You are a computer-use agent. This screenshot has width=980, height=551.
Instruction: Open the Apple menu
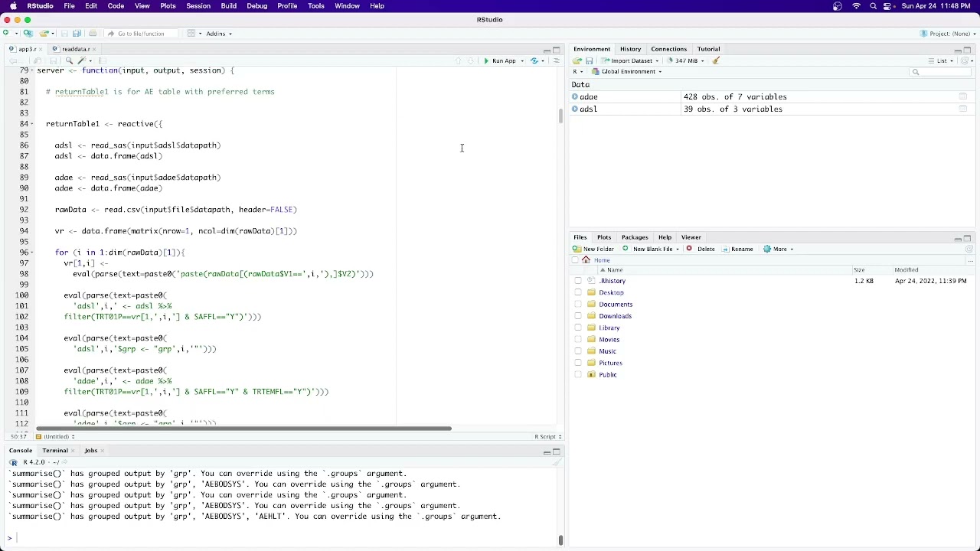(x=13, y=6)
